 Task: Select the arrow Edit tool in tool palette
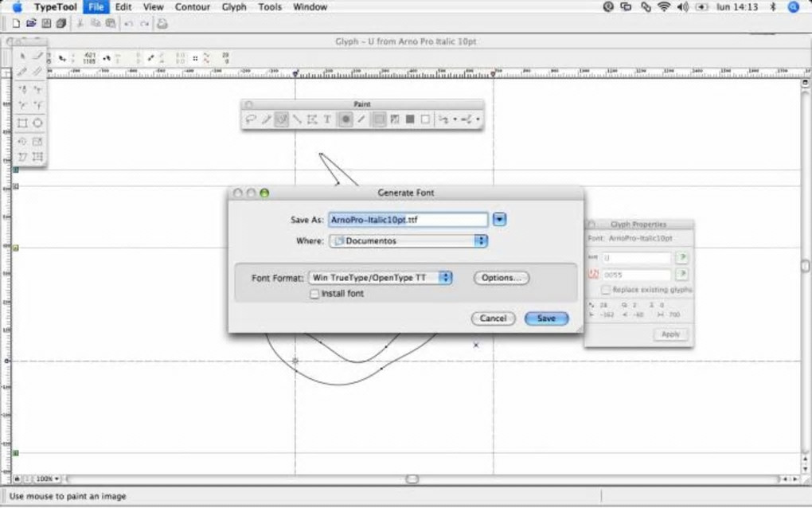[x=22, y=56]
